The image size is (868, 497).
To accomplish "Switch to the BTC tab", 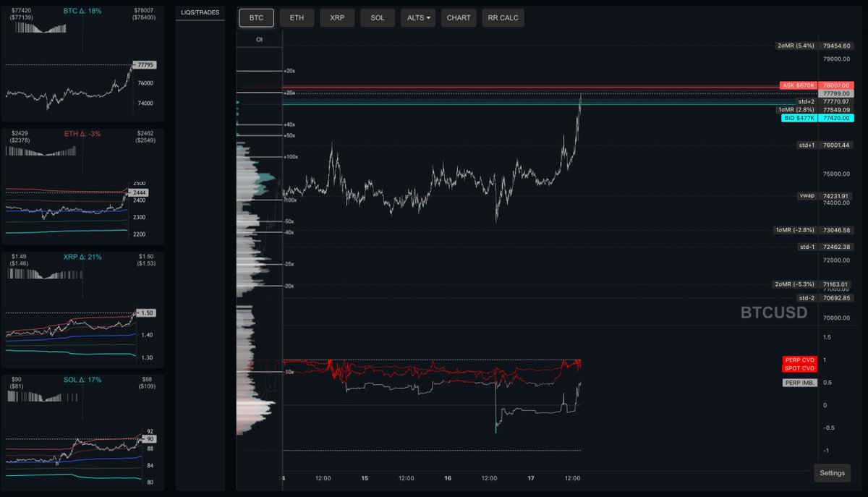I will (x=257, y=18).
